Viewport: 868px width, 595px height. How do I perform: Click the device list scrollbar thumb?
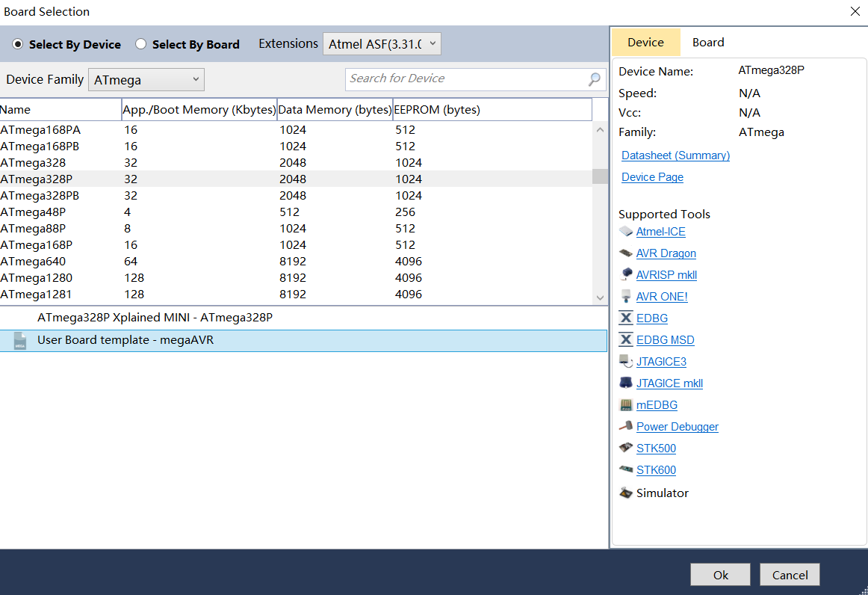(600, 176)
